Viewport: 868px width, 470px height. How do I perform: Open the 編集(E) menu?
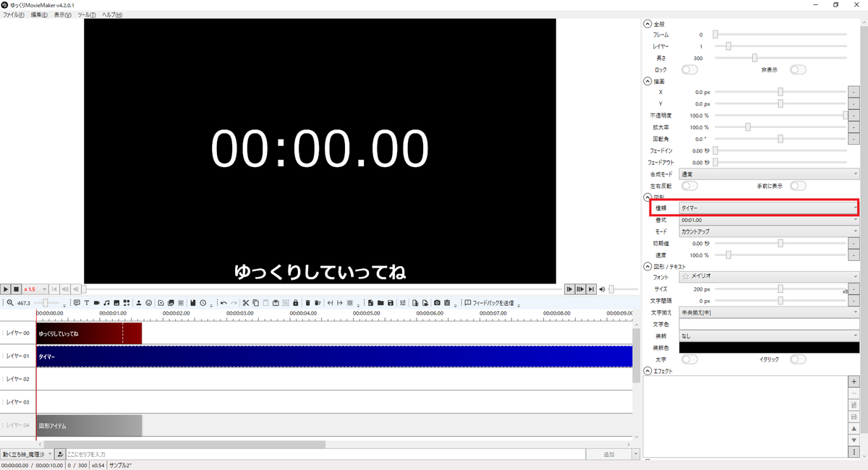39,14
